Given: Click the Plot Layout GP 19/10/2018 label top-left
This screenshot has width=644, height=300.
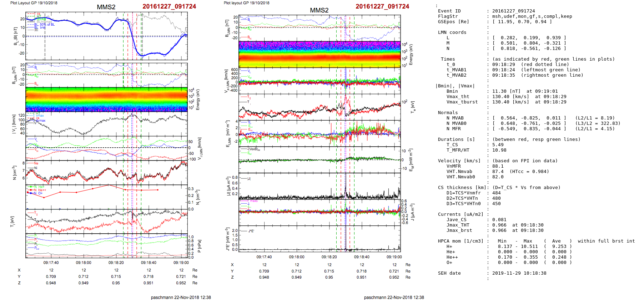Looking at the screenshot, I should 34,3.
